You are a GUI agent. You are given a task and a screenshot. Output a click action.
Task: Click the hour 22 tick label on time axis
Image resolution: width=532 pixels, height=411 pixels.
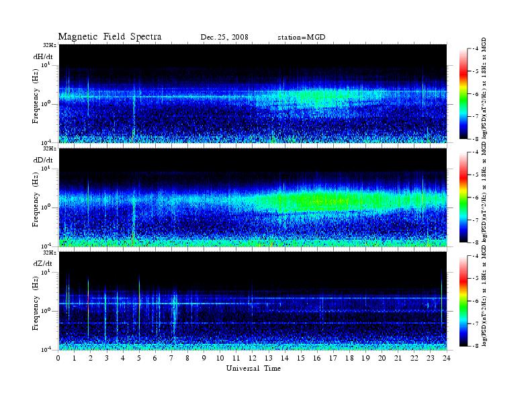(x=414, y=358)
